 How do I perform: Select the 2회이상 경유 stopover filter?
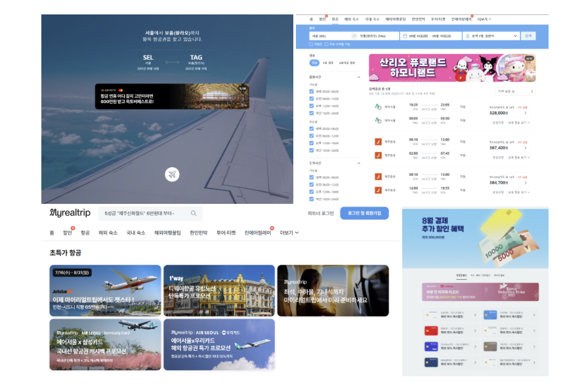[346, 63]
